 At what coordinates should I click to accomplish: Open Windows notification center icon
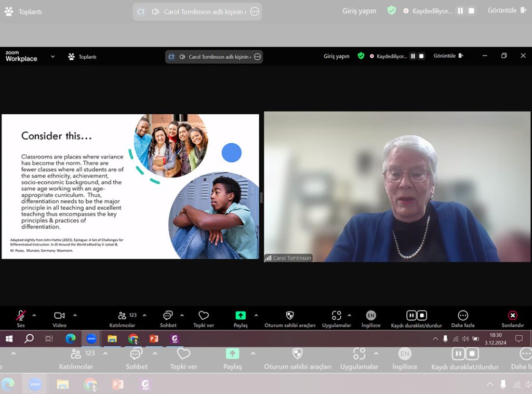[519, 338]
